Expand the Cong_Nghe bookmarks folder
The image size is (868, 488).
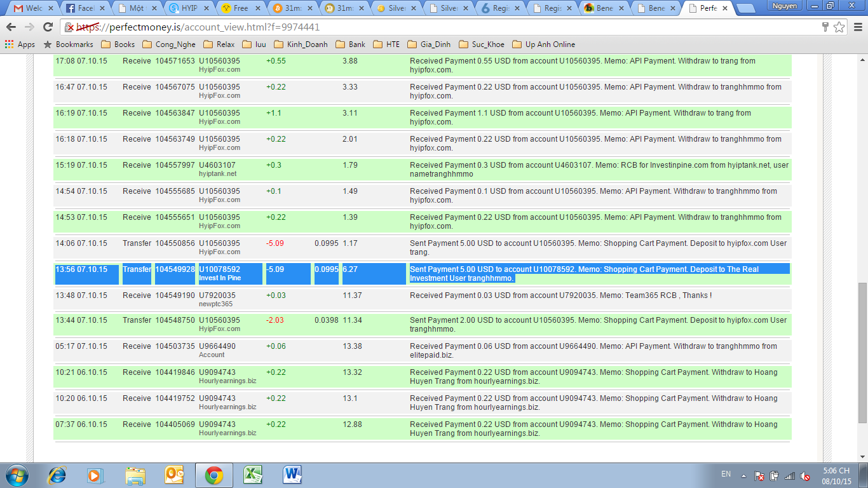pos(169,44)
